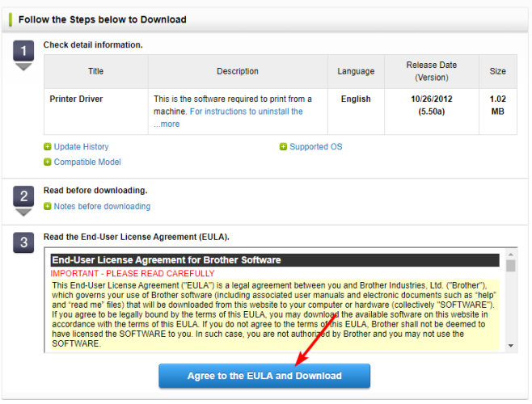Expand the Supported OS list
The height and width of the screenshot is (404, 532).
tap(315, 147)
